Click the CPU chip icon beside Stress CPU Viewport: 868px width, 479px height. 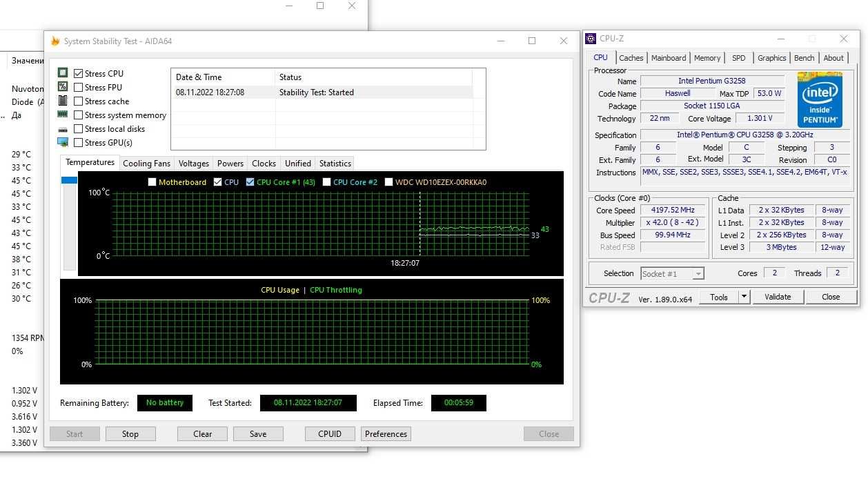point(63,73)
